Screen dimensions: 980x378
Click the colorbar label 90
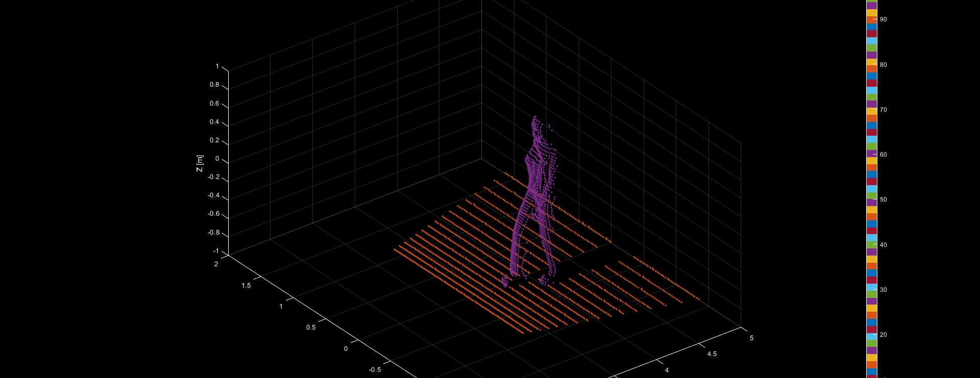tap(884, 19)
